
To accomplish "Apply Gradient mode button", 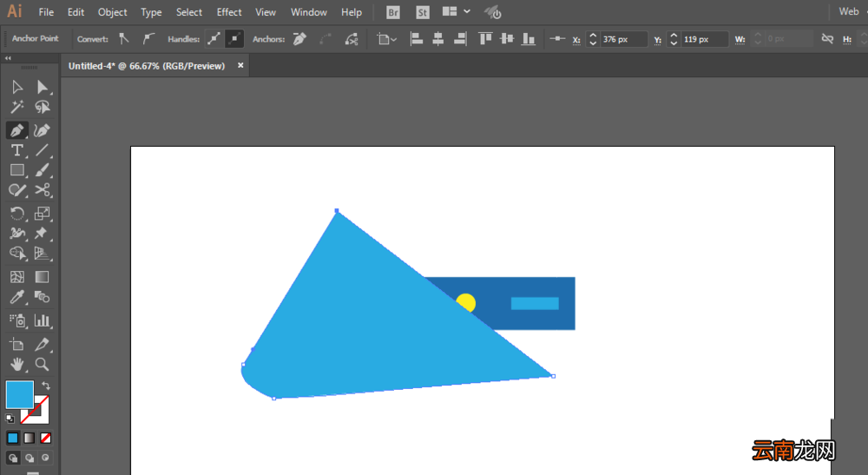I will click(x=30, y=438).
